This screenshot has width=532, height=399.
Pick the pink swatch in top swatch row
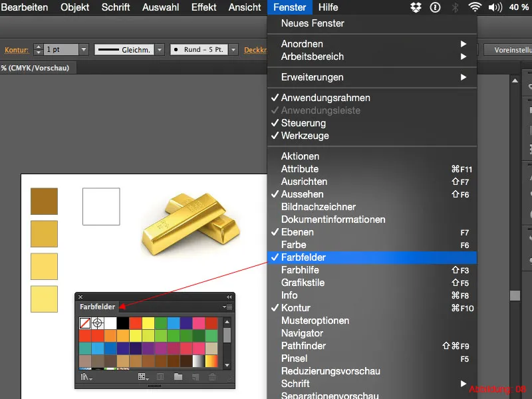click(198, 323)
